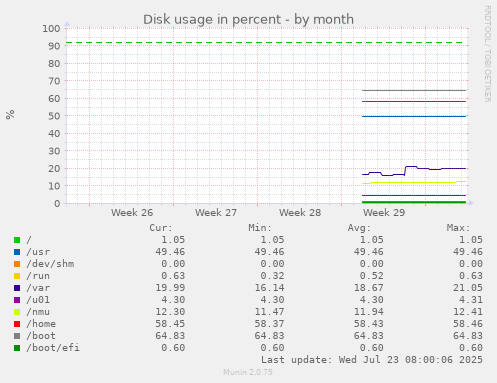The image size is (497, 383).
Task: Click the dark blue /var legend swatch
Action: (17, 288)
